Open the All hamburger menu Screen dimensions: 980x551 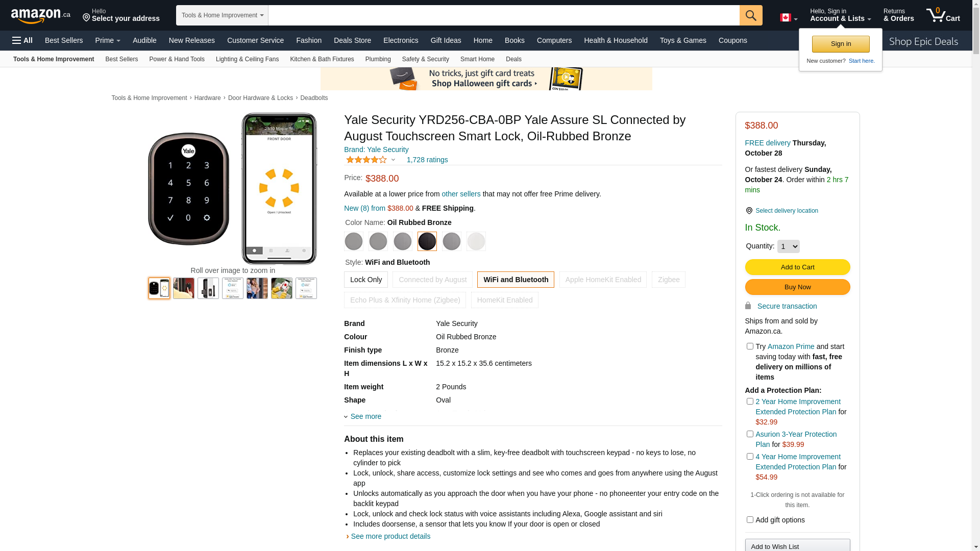pyautogui.click(x=22, y=40)
